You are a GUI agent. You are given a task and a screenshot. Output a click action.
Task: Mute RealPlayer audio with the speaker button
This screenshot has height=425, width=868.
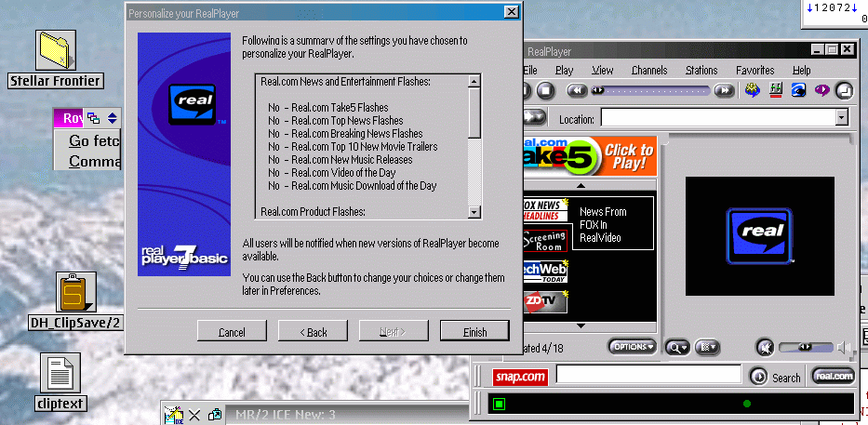click(765, 348)
